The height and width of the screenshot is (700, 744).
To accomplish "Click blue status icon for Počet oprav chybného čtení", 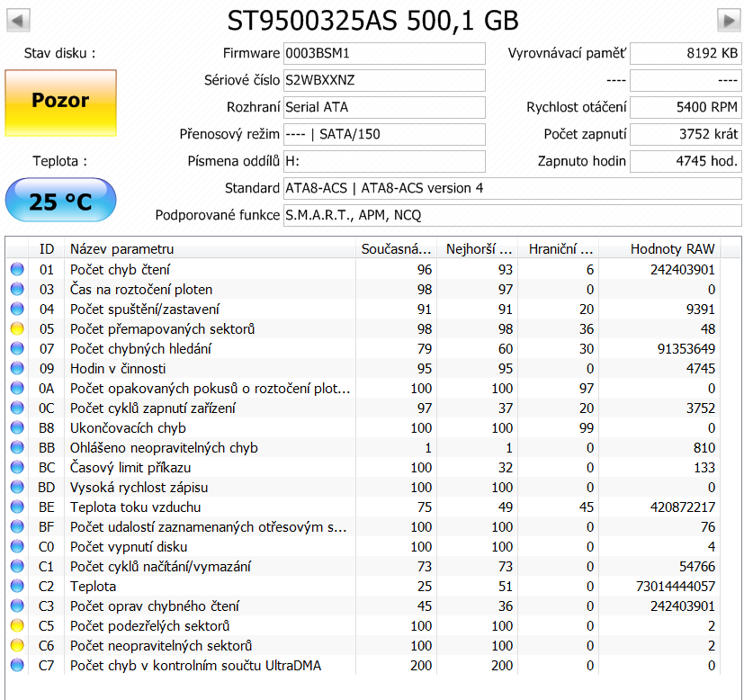I will pos(17,606).
